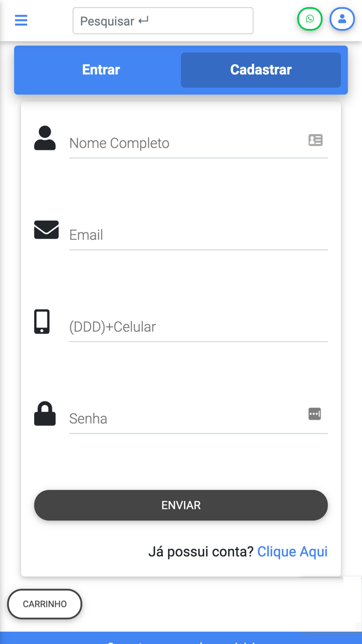The width and height of the screenshot is (362, 644).
Task: Click into the Nome Completo field
Action: [x=186, y=143]
